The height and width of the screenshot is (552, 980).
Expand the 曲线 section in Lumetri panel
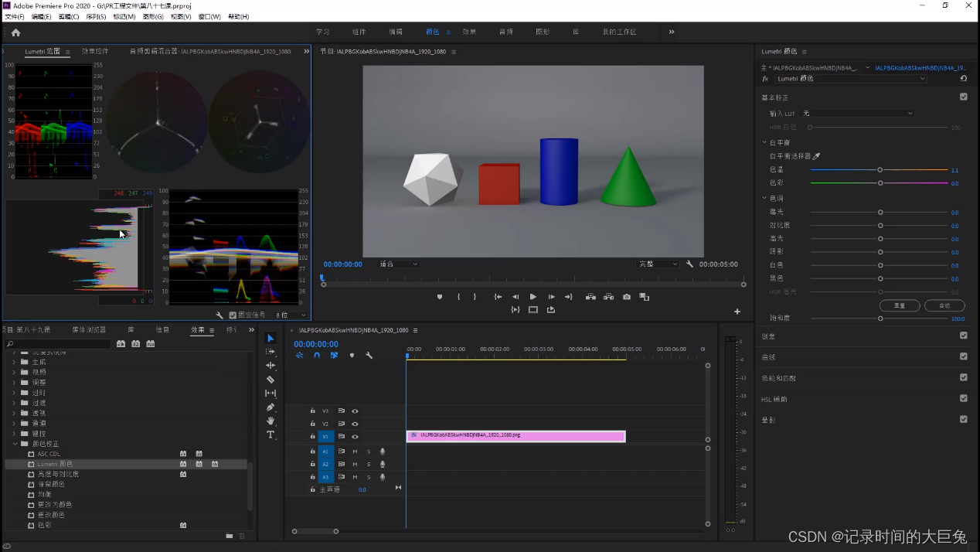(769, 357)
